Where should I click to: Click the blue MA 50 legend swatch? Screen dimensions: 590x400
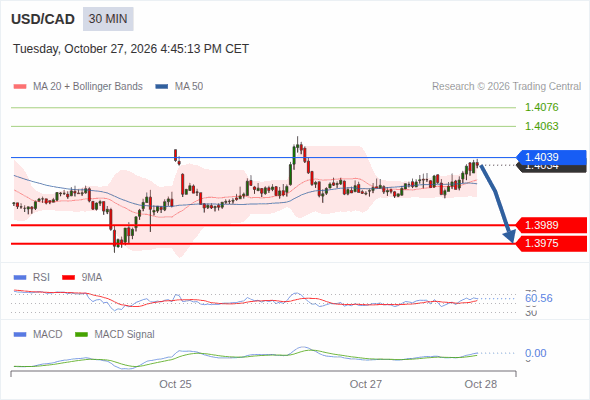162,87
